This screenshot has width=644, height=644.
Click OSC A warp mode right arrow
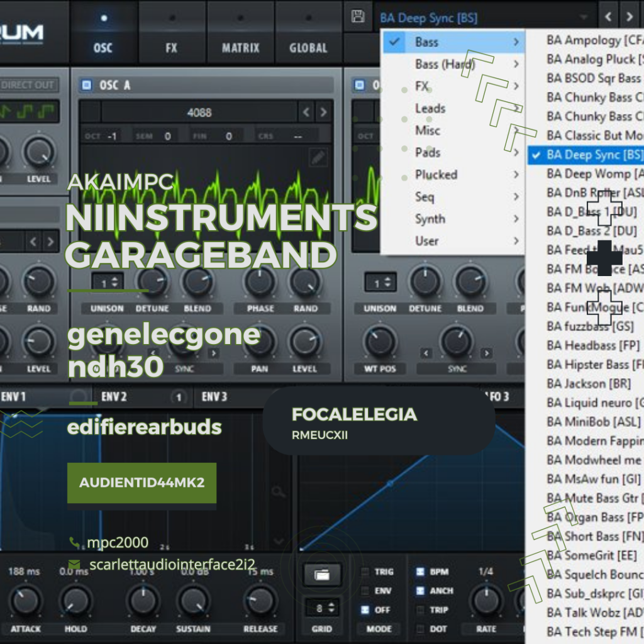[214, 353]
